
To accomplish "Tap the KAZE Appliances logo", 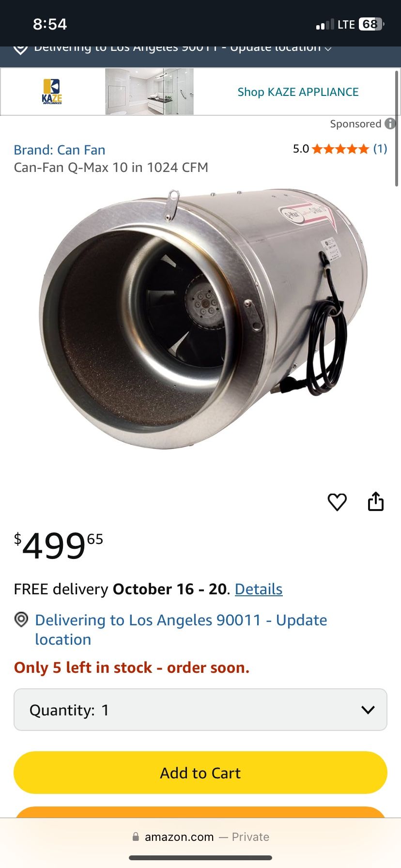I will [52, 92].
